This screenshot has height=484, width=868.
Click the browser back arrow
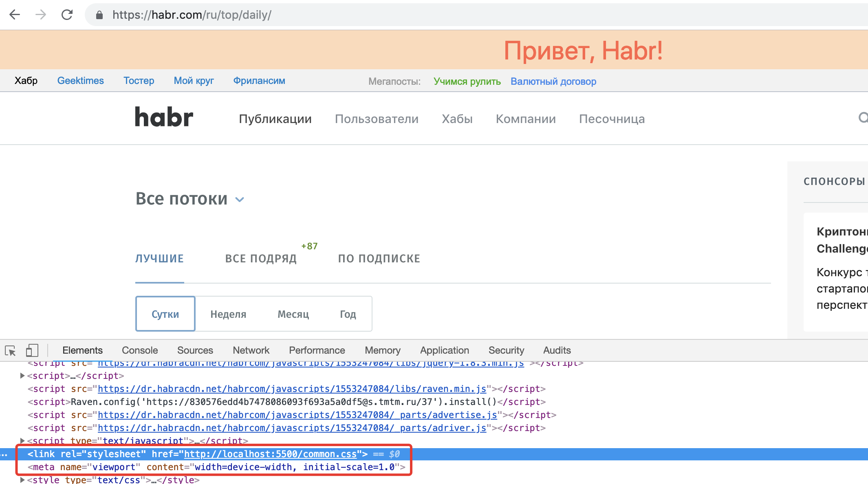(15, 15)
